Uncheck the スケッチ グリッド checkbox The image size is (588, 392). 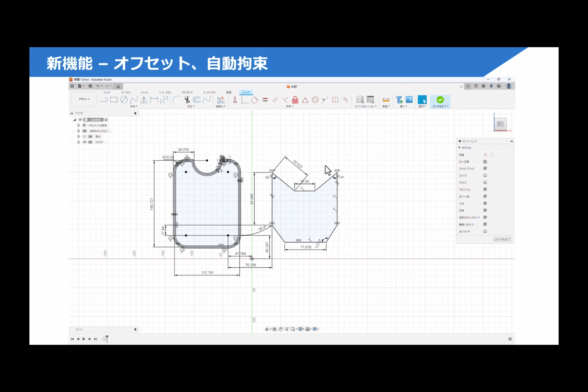(x=485, y=168)
